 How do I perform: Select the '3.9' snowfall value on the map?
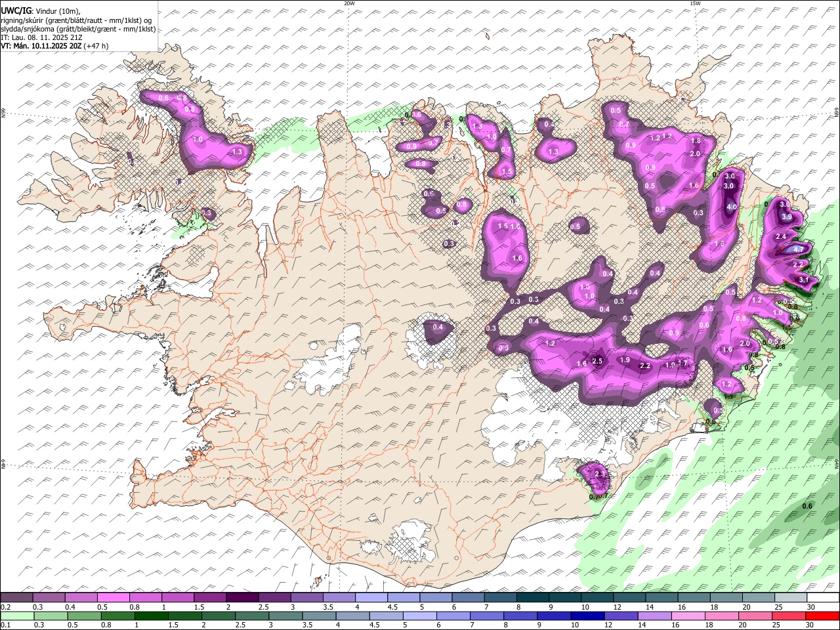pos(787,217)
